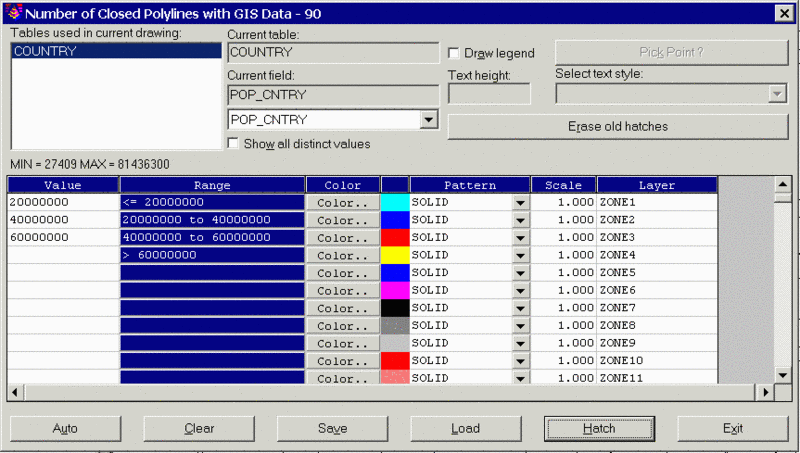This screenshot has width=800, height=453.
Task: Click the horizontal scroll left arrow
Action: (x=15, y=392)
